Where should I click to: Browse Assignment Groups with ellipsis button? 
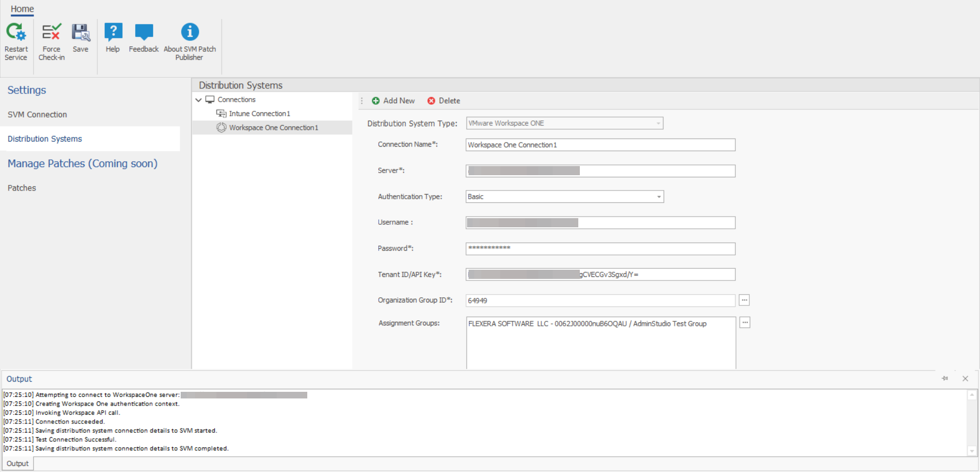click(745, 323)
